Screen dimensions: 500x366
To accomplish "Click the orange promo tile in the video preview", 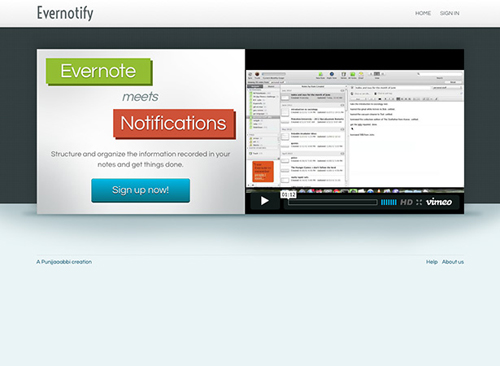I will pos(263,171).
